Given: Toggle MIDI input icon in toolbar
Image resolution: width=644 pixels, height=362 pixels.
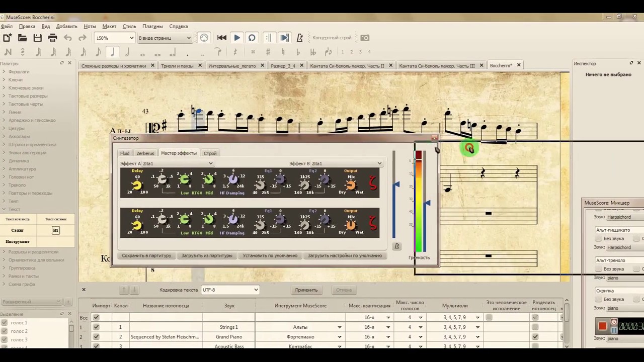Looking at the screenshot, I should pyautogui.click(x=204, y=38).
